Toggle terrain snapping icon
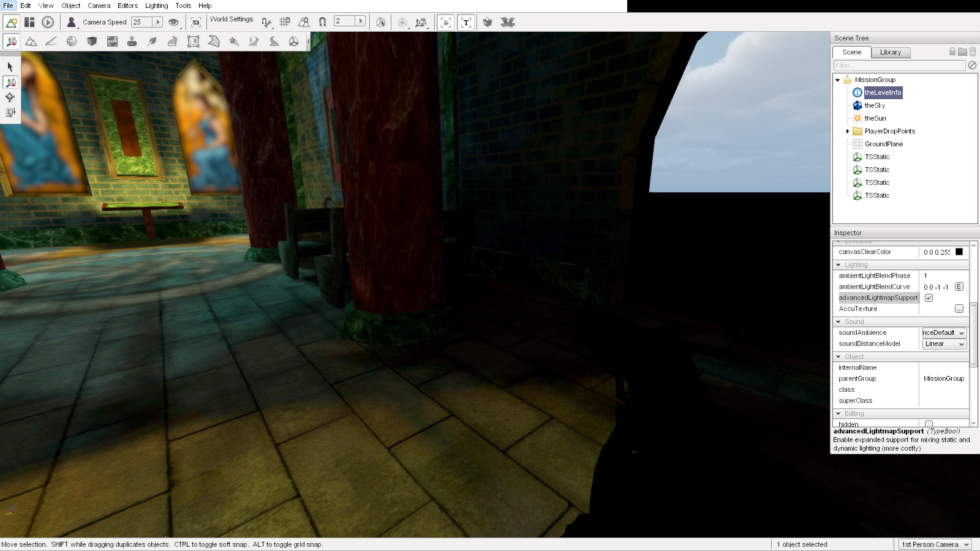980x551 pixels. click(x=304, y=22)
